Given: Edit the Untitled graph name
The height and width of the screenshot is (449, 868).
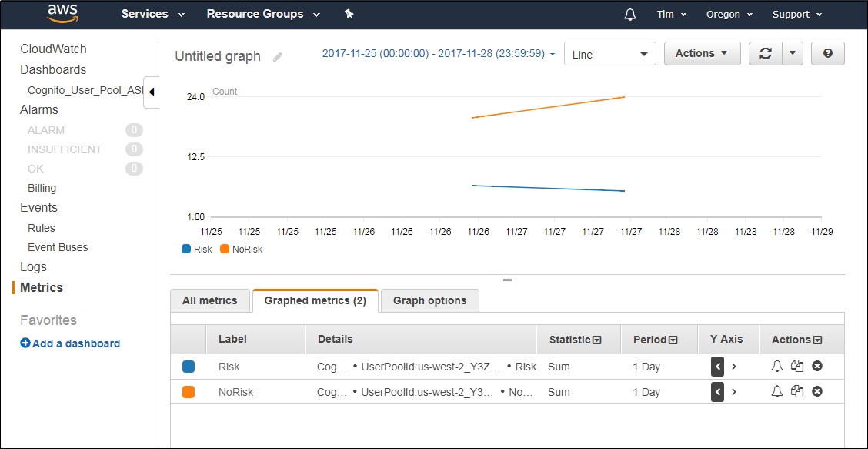Looking at the screenshot, I should [x=277, y=56].
